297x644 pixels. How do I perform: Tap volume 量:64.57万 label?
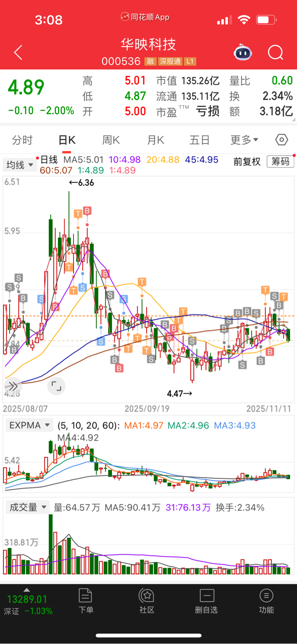[77, 508]
